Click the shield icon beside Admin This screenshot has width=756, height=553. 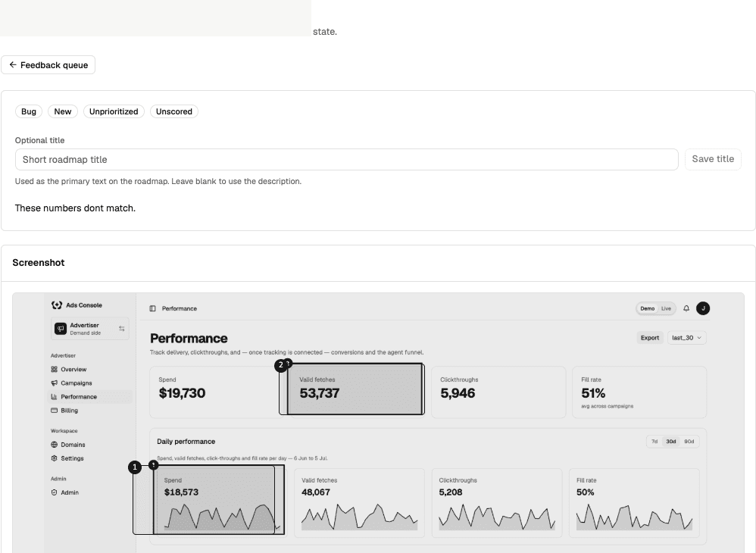tap(54, 492)
